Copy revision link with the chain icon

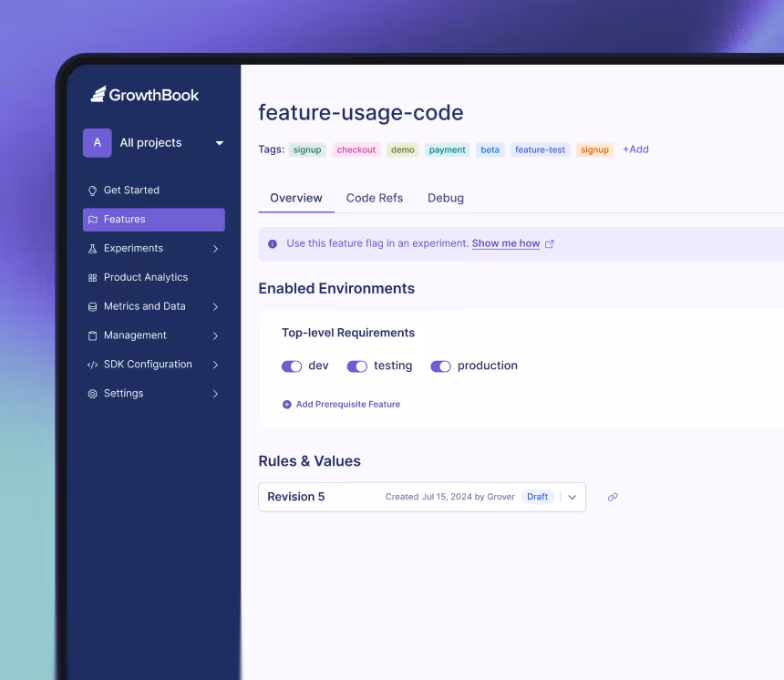[x=613, y=497]
